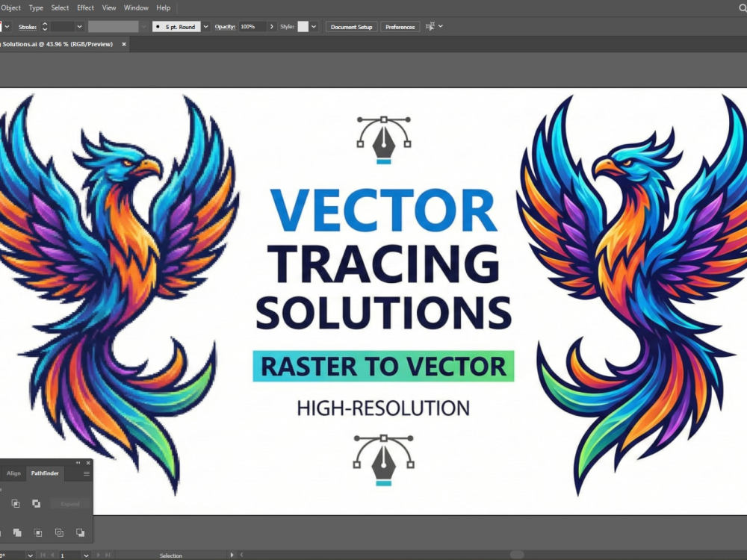This screenshot has height=560, width=747.
Task: Close the Pathfinder floating panel
Action: click(x=88, y=463)
